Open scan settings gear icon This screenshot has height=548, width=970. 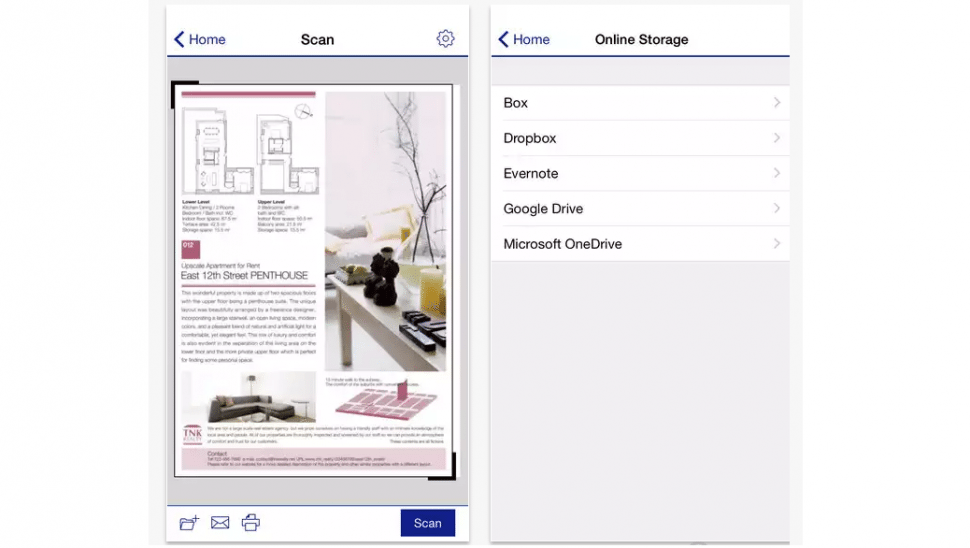coord(445,39)
